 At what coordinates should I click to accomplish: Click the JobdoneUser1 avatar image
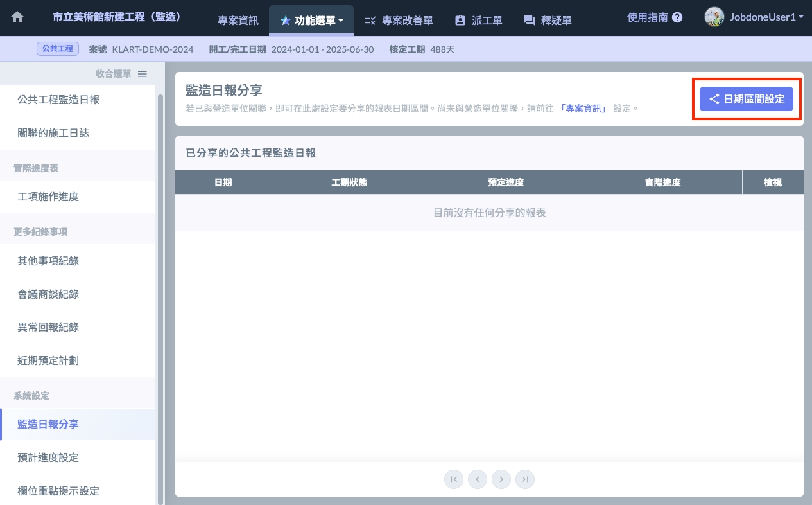click(714, 17)
